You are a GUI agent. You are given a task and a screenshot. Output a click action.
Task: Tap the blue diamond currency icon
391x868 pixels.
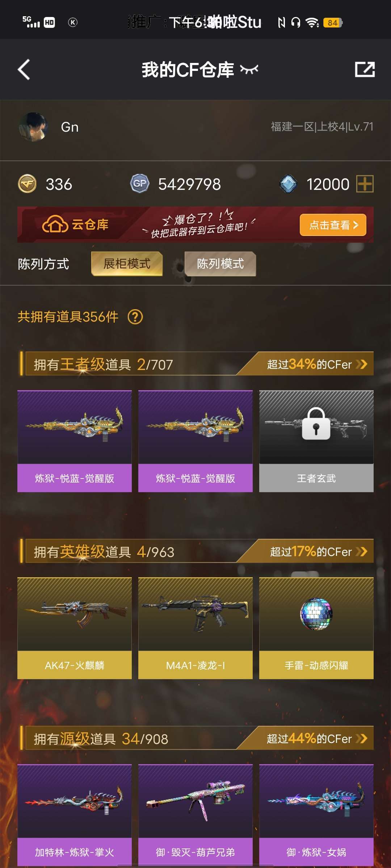[x=288, y=184]
